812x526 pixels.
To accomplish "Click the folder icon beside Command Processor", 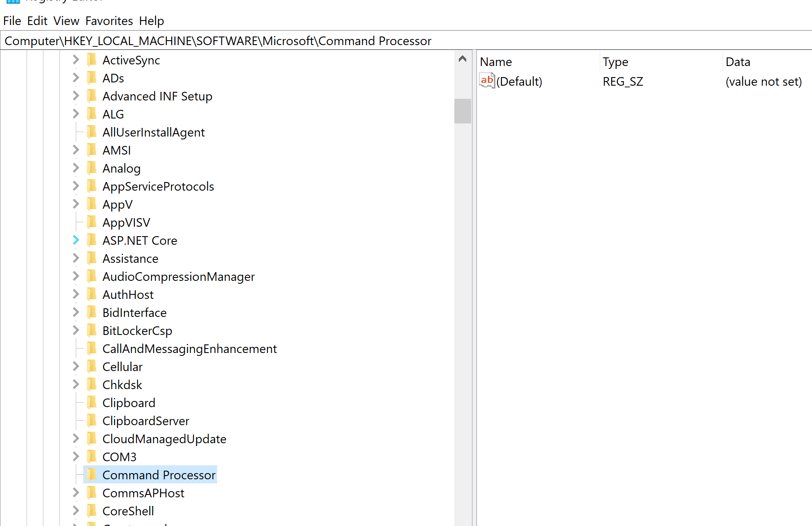I will coord(92,475).
